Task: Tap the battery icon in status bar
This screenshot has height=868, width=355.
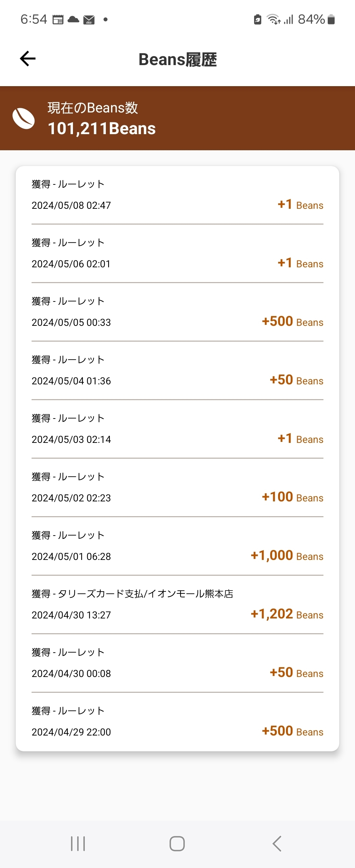Action: coord(331,19)
